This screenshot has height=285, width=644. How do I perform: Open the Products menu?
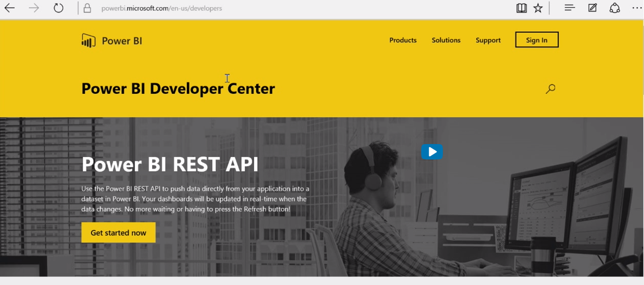[403, 40]
